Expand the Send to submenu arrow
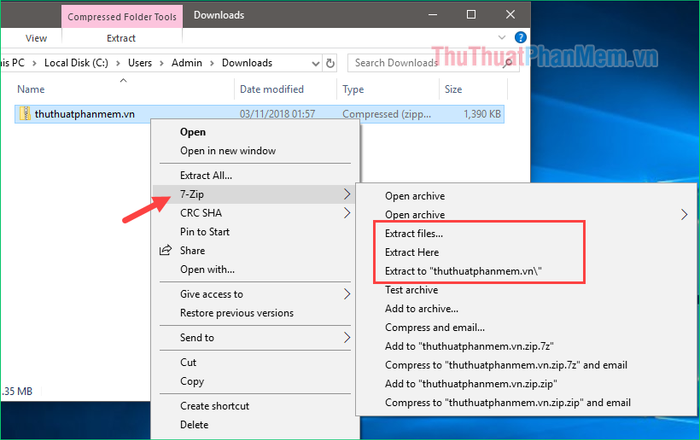Viewport: 700px width, 440px height. 347,337
